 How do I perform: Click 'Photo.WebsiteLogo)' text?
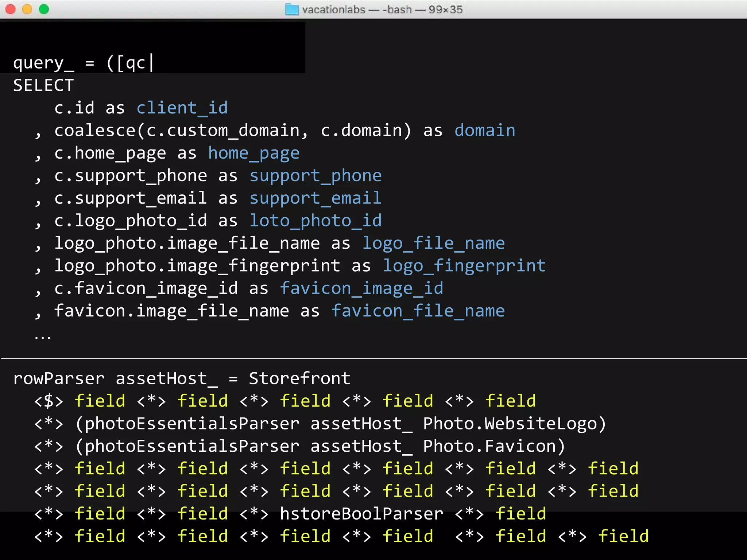pos(515,424)
